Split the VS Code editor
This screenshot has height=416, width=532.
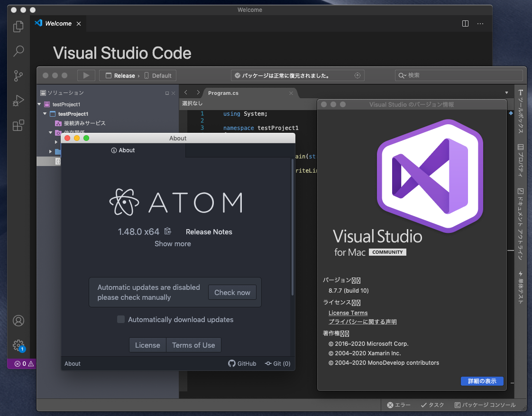coord(466,23)
